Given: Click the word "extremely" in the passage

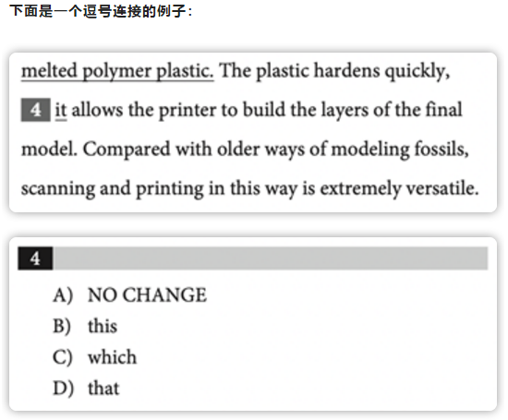Looking at the screenshot, I should pos(360,189).
